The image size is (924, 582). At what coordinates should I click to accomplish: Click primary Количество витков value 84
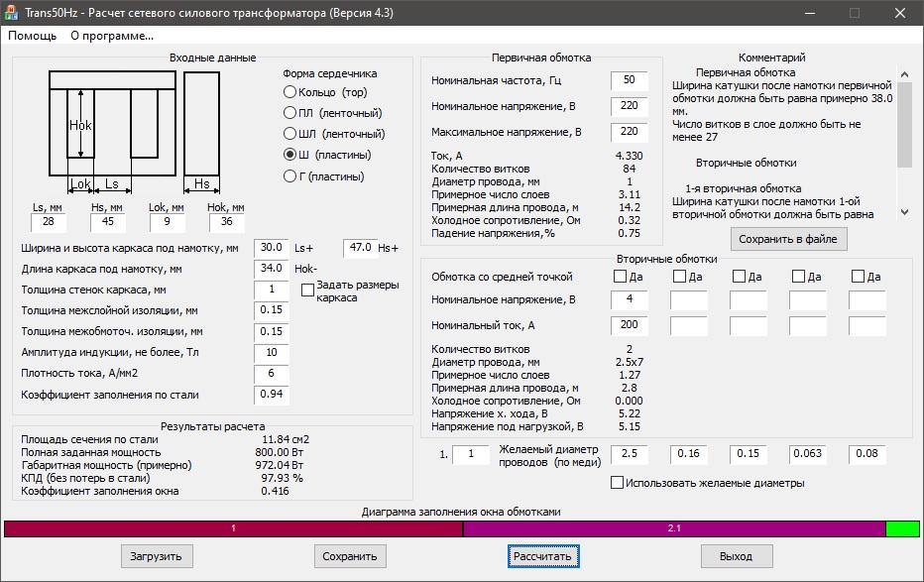630,170
